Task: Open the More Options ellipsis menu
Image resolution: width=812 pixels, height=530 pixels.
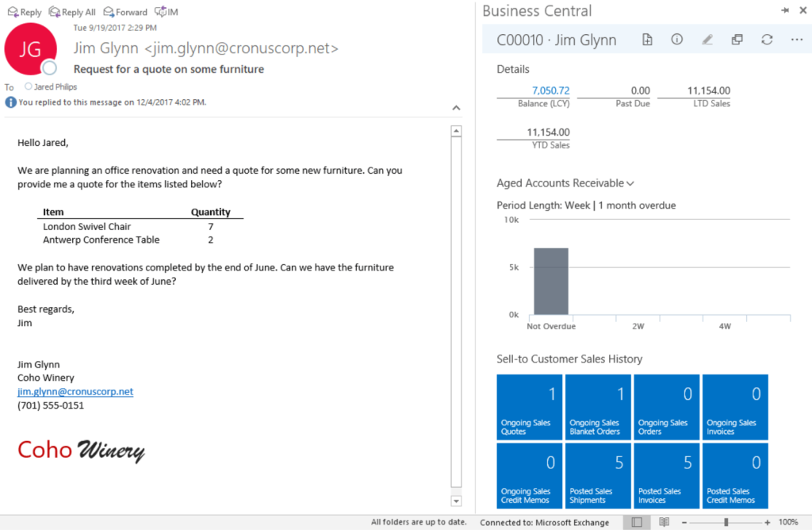Action: tap(797, 38)
